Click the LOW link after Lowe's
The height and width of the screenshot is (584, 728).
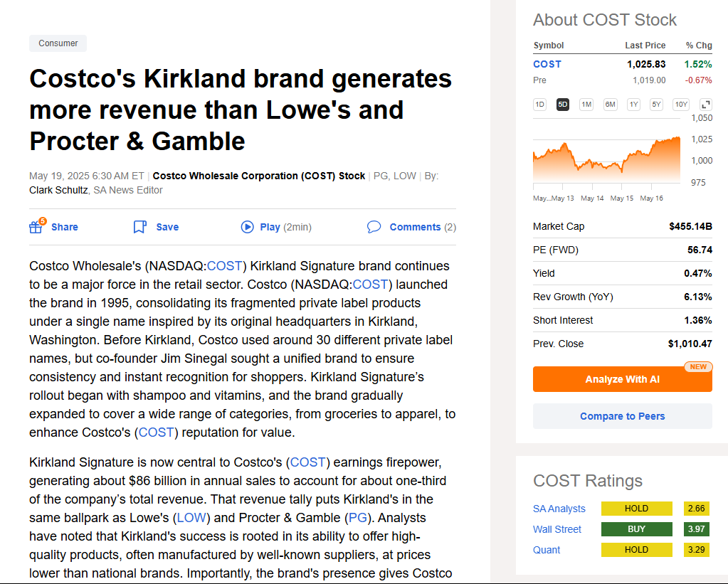pyautogui.click(x=191, y=518)
